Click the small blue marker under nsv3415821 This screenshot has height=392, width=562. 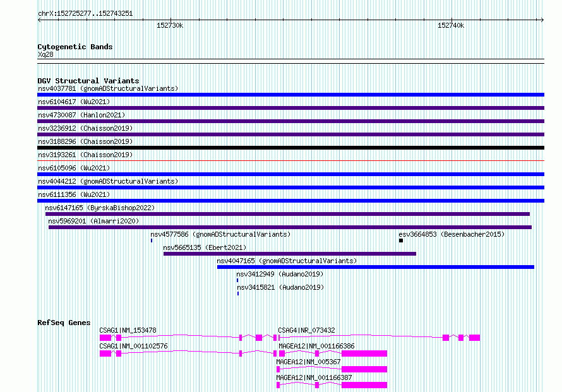237,294
